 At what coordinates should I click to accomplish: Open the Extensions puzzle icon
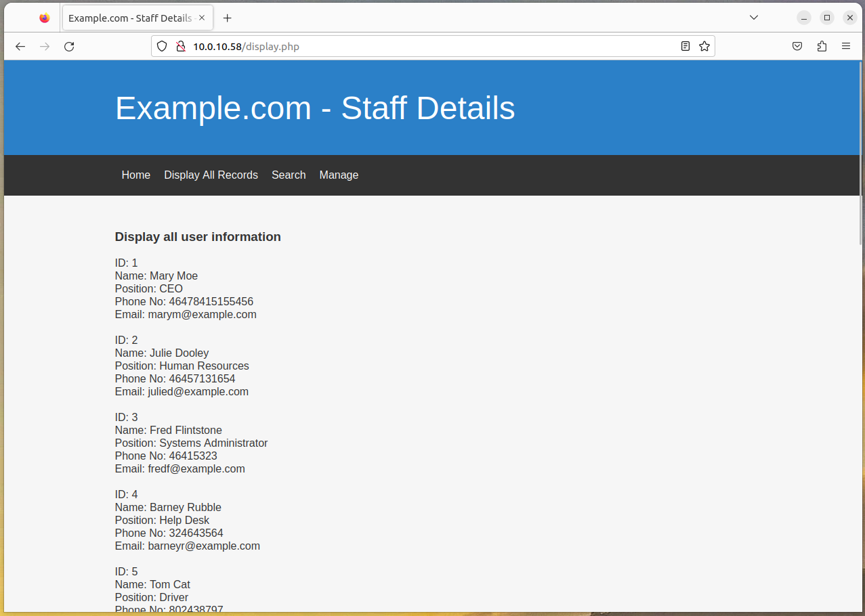click(x=822, y=47)
